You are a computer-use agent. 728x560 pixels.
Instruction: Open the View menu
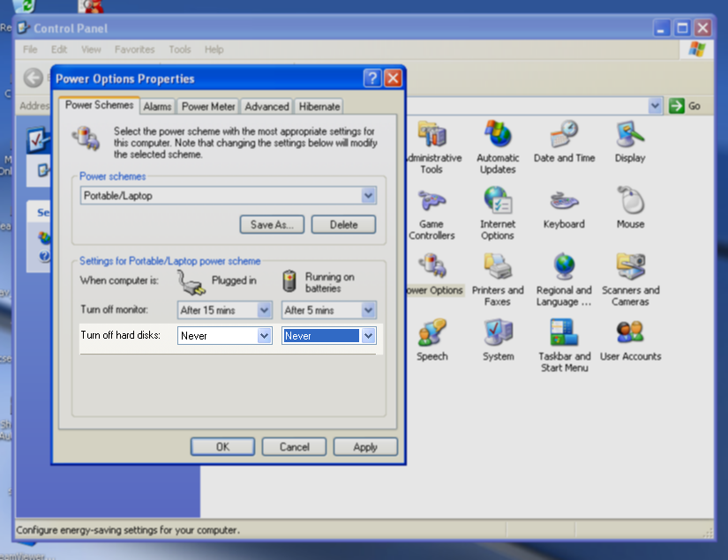91,49
